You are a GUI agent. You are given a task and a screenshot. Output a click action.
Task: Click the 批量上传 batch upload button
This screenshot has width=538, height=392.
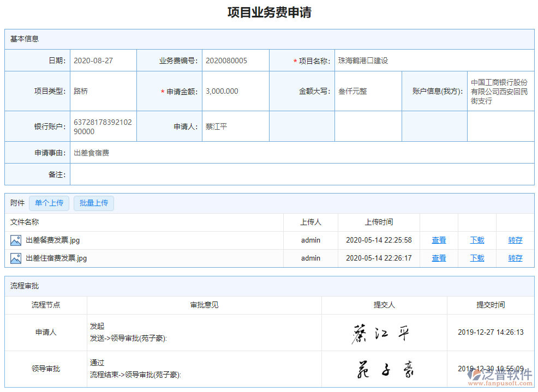[x=93, y=203]
